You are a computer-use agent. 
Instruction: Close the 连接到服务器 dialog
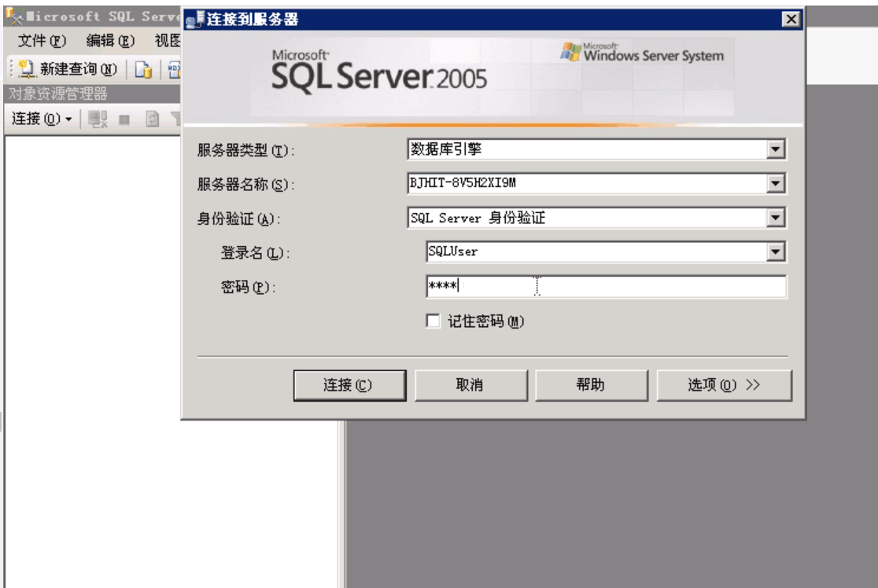791,19
